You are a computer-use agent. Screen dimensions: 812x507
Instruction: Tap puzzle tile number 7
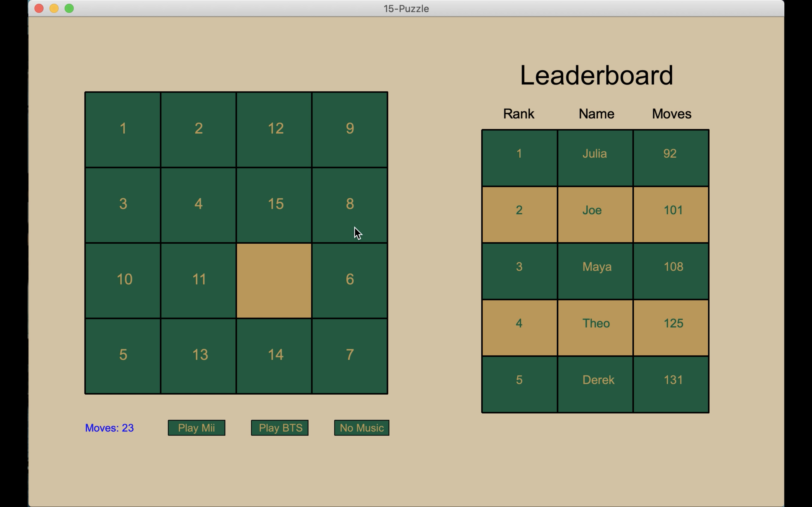click(350, 355)
